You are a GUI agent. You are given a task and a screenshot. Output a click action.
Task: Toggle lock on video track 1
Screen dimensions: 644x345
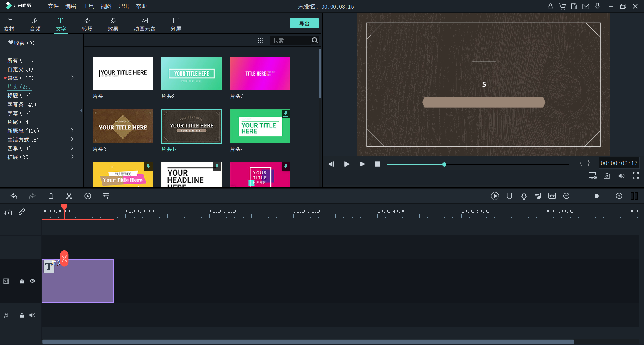pos(22,281)
